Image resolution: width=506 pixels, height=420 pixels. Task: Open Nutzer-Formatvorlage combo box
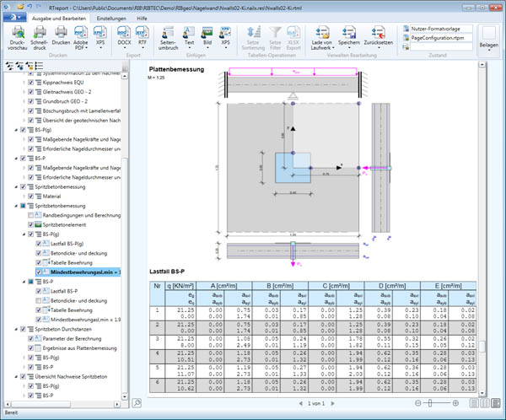click(441, 29)
